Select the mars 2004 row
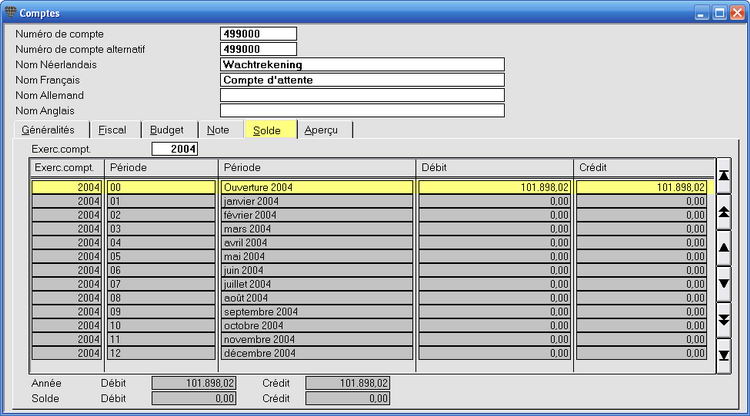The height and width of the screenshot is (416, 750). [369, 229]
